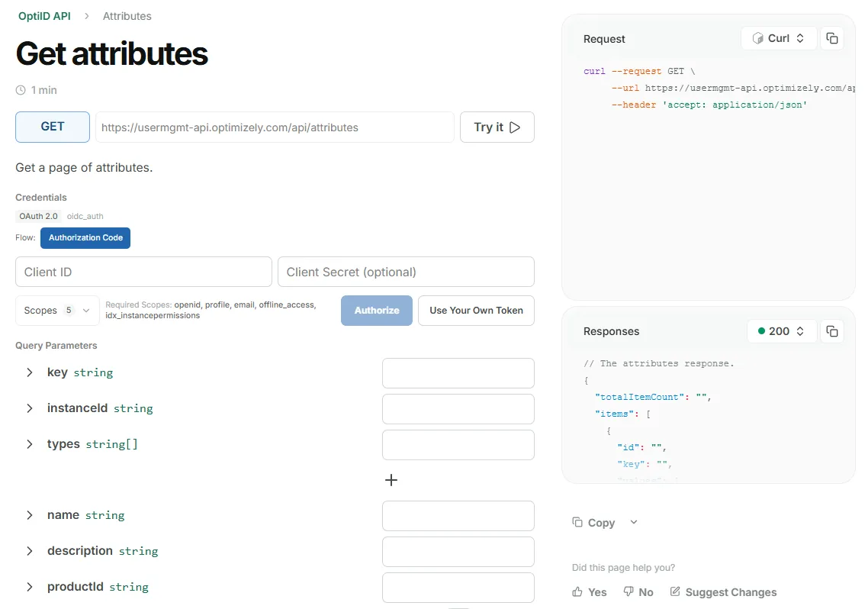The image size is (868, 609).
Task: Open the Curl language selector
Action: pos(779,38)
